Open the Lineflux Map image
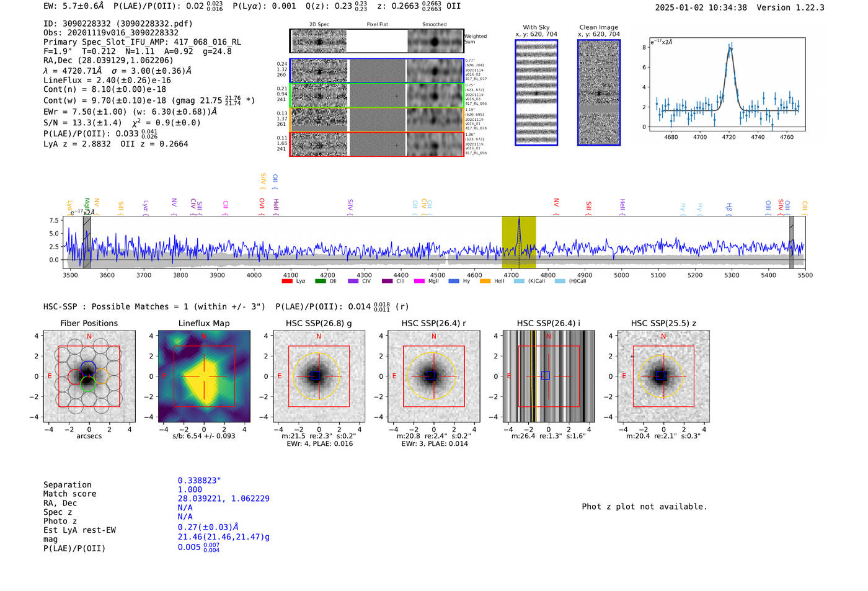 (x=204, y=376)
